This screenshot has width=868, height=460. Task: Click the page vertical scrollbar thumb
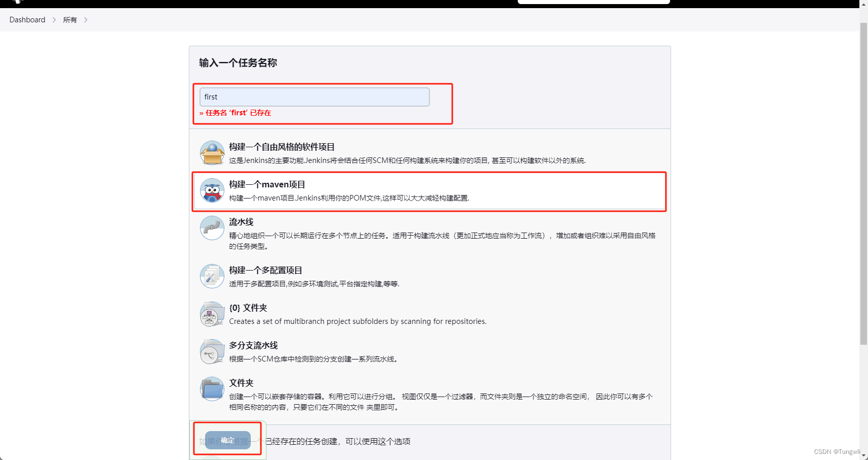(x=863, y=183)
